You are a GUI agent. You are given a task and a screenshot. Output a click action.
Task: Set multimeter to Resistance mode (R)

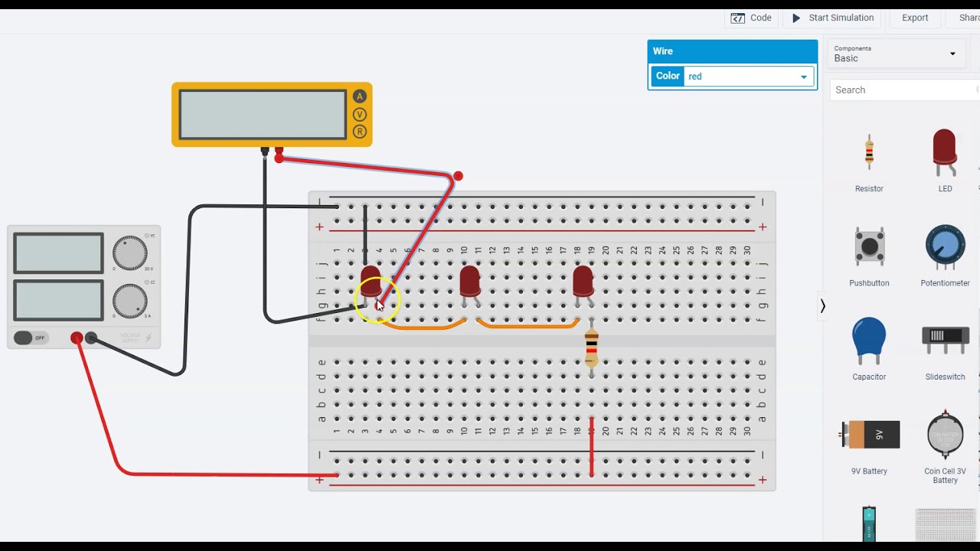[x=359, y=132]
